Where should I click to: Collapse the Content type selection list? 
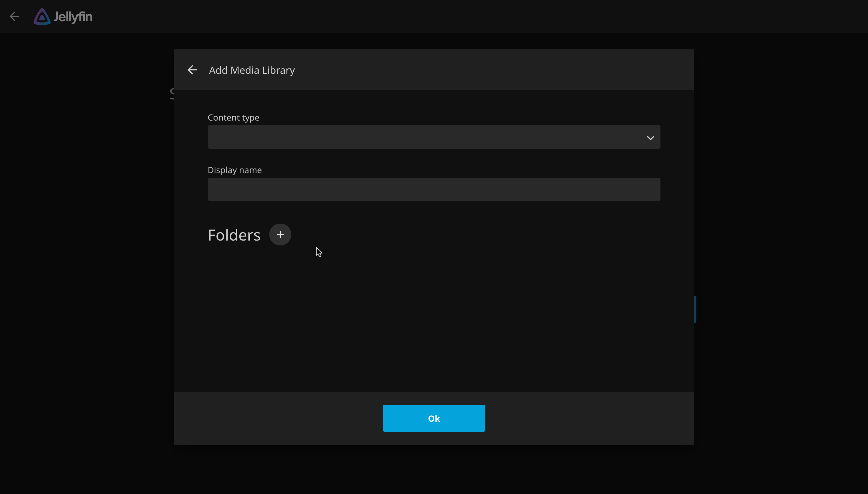coord(650,137)
